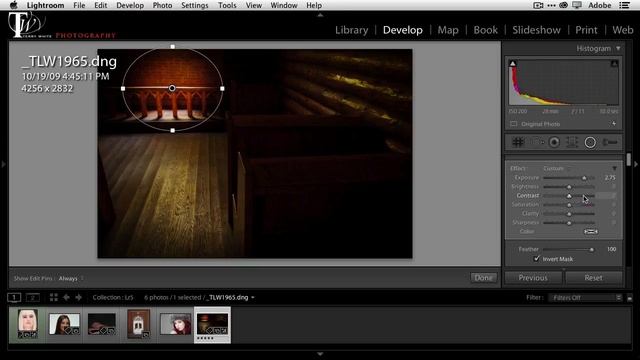Click the Exposure value 2.75 field
The height and width of the screenshot is (360, 640).
(x=610, y=178)
